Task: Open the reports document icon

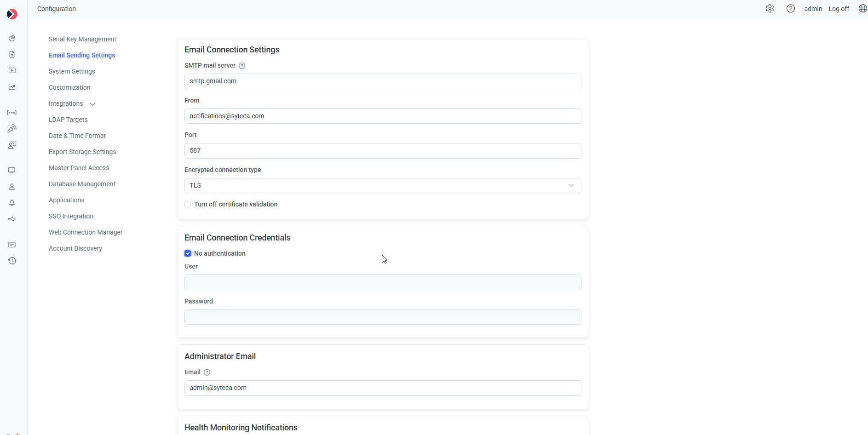Action: [x=12, y=54]
